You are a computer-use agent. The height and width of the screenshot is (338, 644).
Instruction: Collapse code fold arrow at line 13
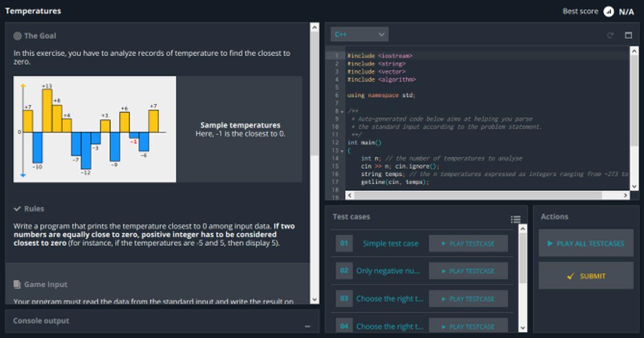pos(343,150)
